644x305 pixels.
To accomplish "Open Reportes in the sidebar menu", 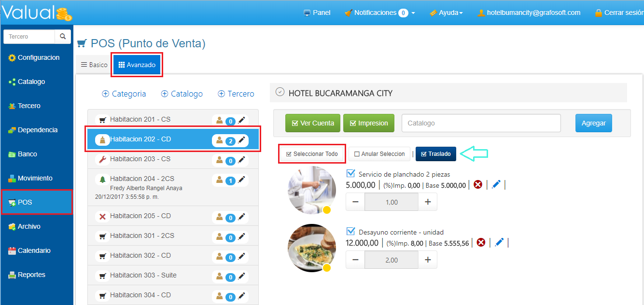I will point(31,275).
